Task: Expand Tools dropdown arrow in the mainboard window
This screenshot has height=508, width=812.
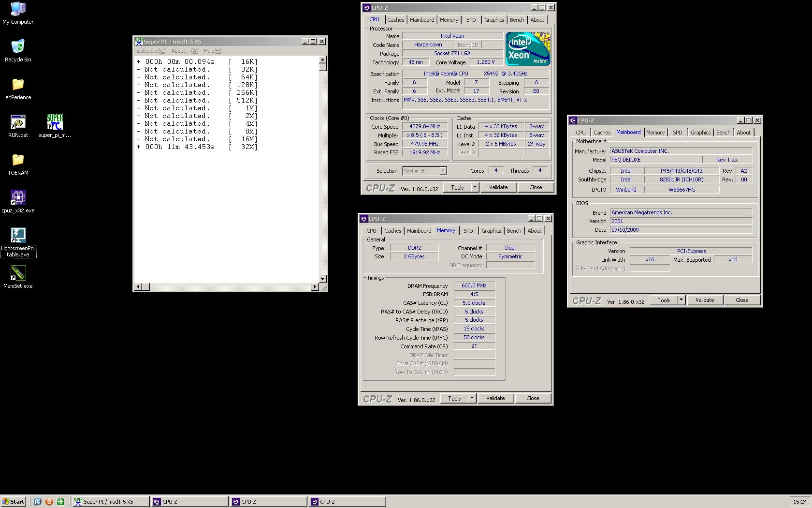Action: [681, 300]
